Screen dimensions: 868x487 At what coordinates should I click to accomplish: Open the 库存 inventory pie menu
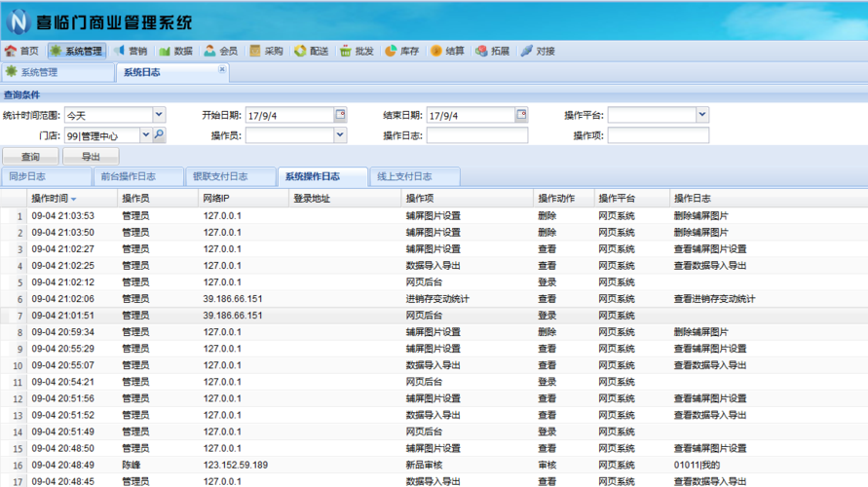[x=402, y=51]
